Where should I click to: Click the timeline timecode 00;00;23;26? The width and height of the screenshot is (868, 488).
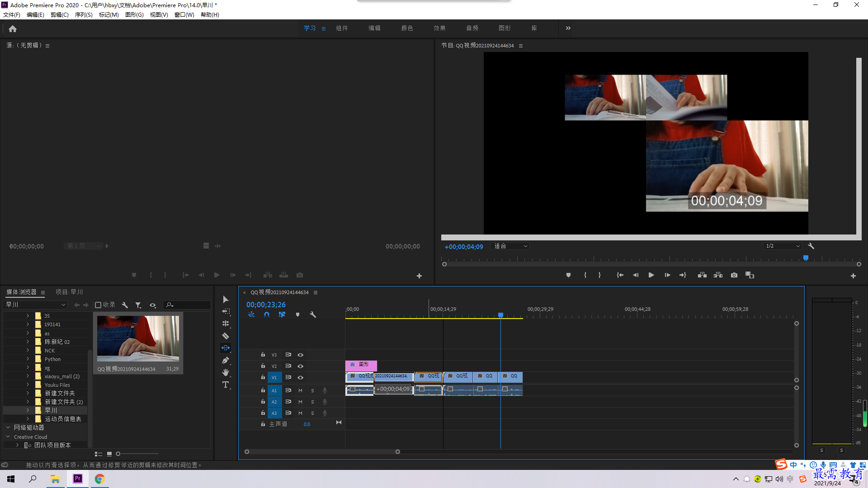(266, 305)
